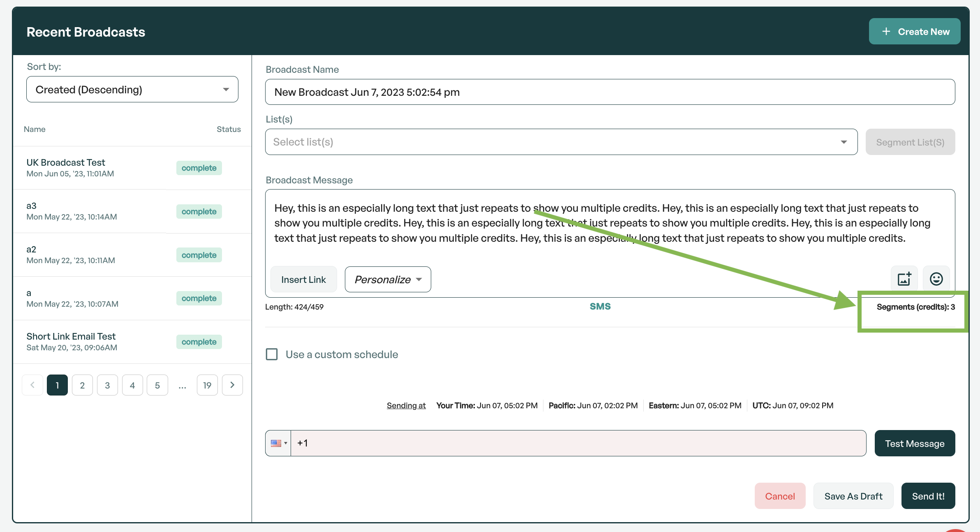The image size is (980, 532).
Task: Open the Sort by dropdown
Action: (132, 90)
